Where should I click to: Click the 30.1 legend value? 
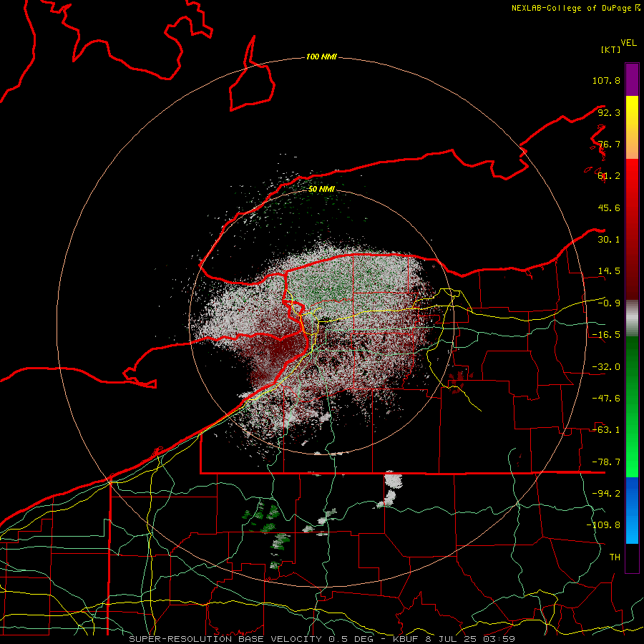tap(609, 240)
